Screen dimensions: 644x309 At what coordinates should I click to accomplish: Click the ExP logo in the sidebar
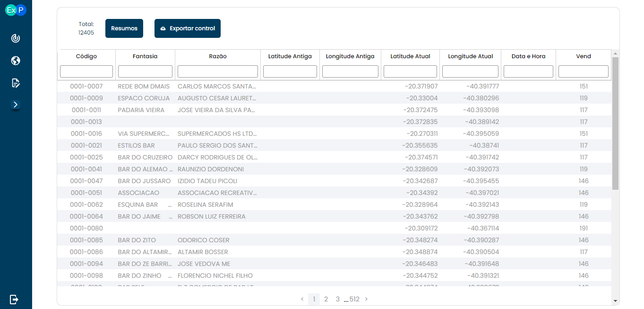[x=16, y=10]
